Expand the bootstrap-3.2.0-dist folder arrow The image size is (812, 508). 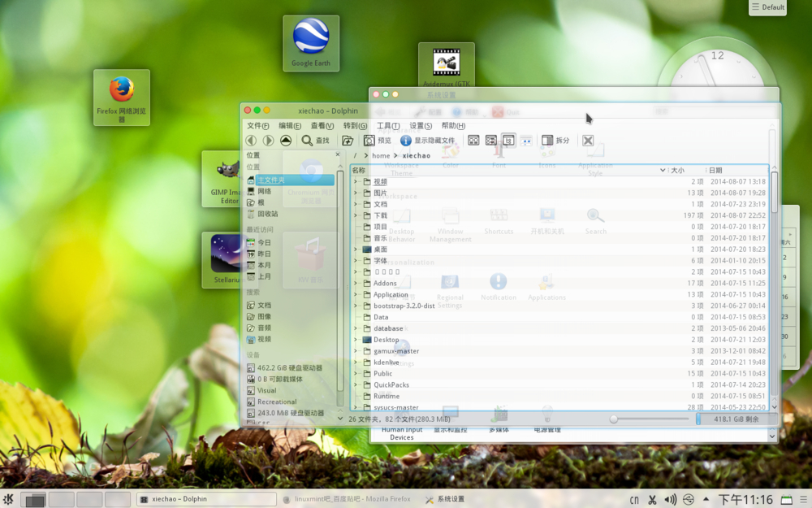point(356,306)
